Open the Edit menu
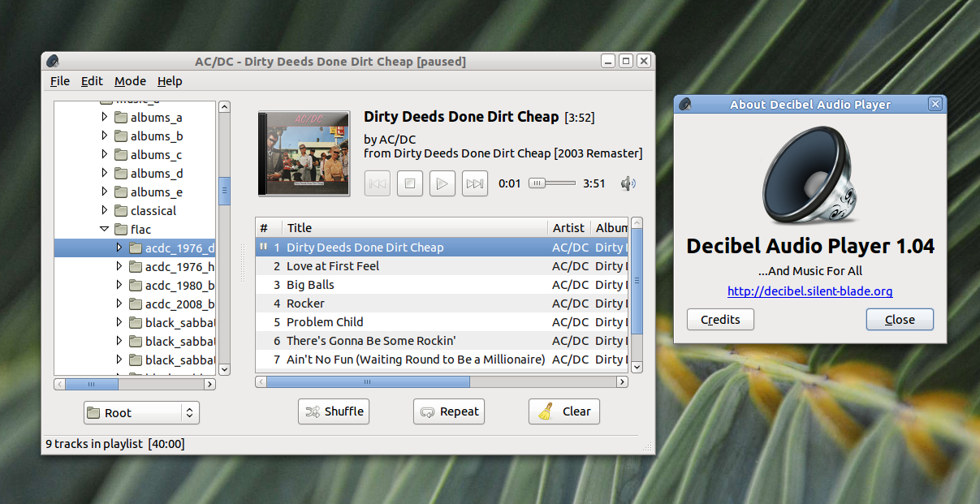This screenshot has height=504, width=980. (x=92, y=81)
